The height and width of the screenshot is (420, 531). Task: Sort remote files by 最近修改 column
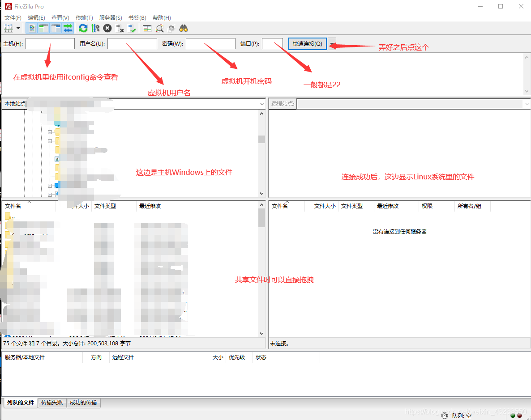[396, 206]
